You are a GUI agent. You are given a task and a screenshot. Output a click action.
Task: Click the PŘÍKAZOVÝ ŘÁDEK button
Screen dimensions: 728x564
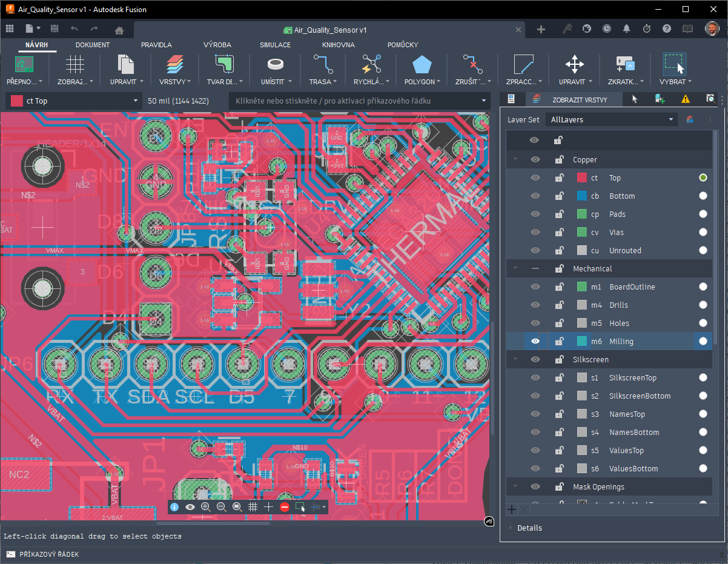point(42,554)
